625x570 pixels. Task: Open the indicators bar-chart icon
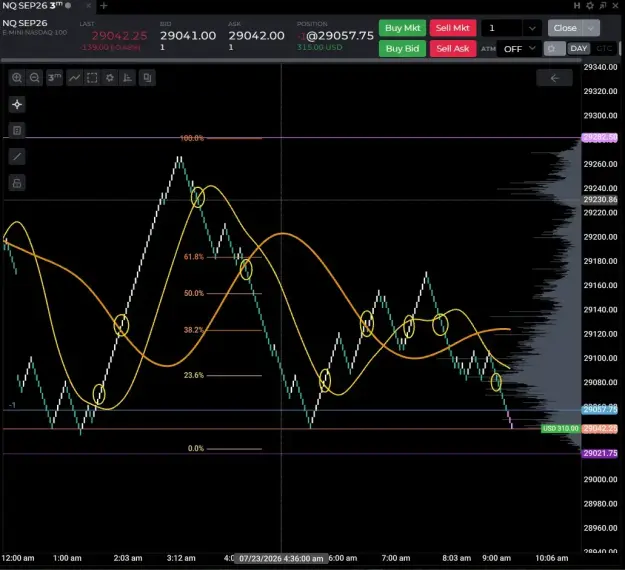click(128, 78)
